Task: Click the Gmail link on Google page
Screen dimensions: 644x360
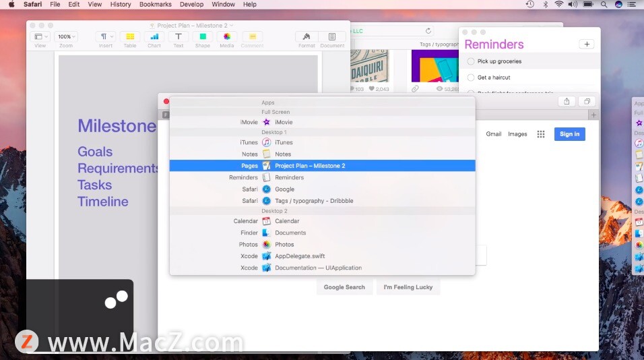Action: tap(494, 134)
